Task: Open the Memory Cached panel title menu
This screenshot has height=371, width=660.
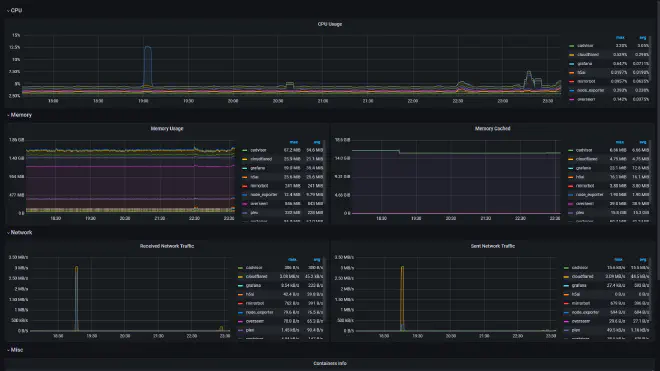Action: pos(492,128)
